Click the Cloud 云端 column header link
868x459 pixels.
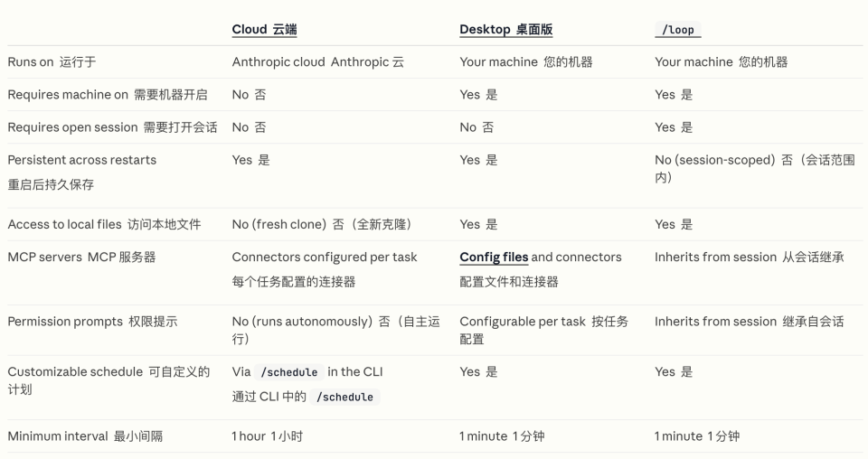(264, 30)
